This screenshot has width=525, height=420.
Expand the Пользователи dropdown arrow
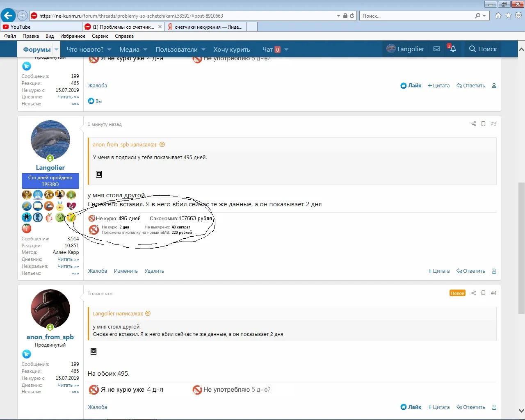[203, 50]
